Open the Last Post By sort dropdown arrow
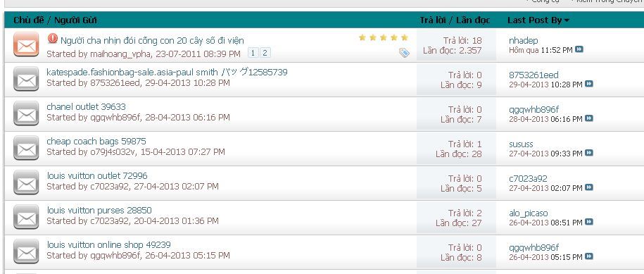The image size is (644, 274). [x=567, y=20]
